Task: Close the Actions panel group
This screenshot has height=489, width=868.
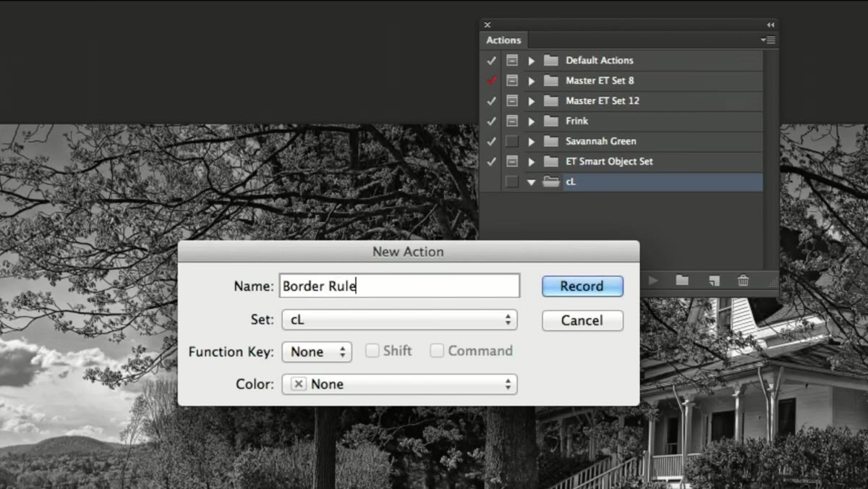Action: click(487, 25)
